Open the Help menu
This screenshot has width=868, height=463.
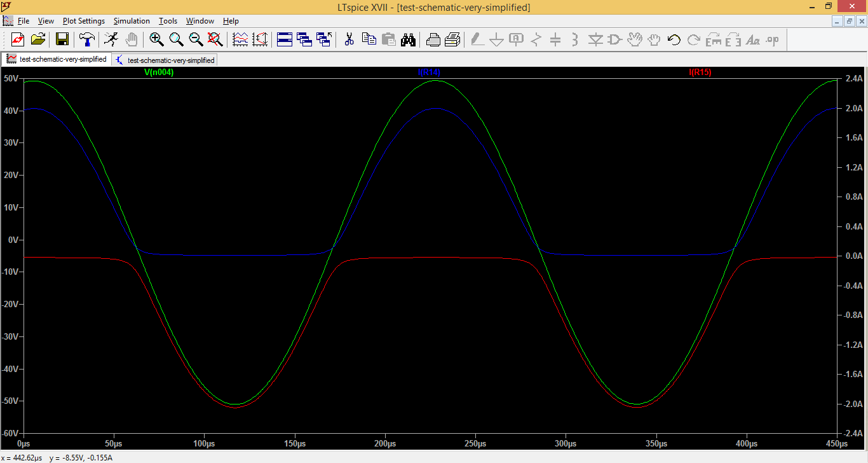(x=231, y=21)
